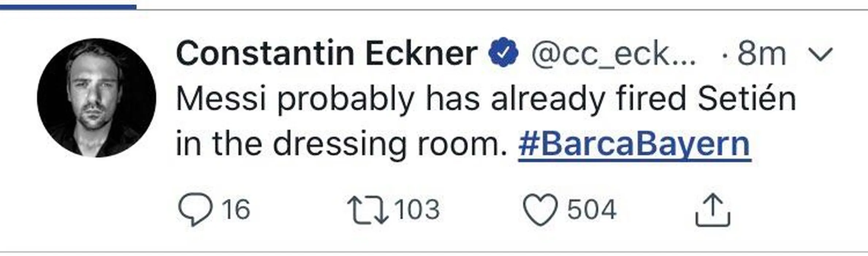Select the blue active tab indicator

pyautogui.click(x=68, y=6)
